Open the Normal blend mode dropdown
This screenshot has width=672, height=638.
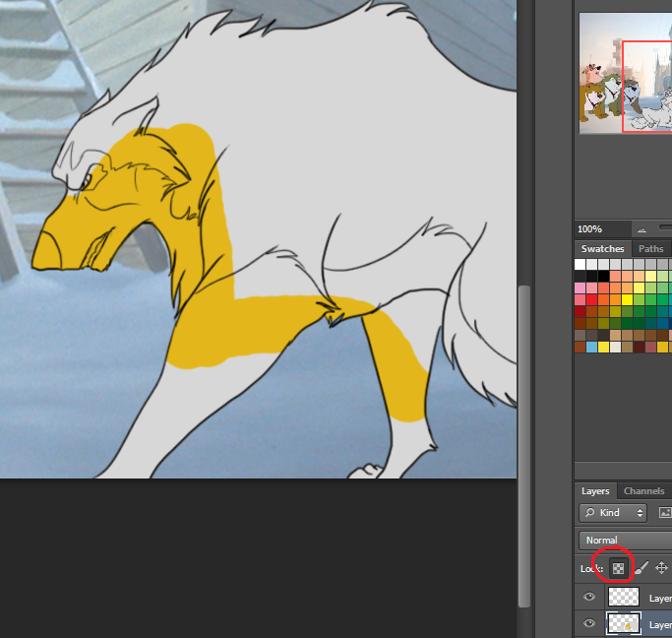click(x=626, y=541)
